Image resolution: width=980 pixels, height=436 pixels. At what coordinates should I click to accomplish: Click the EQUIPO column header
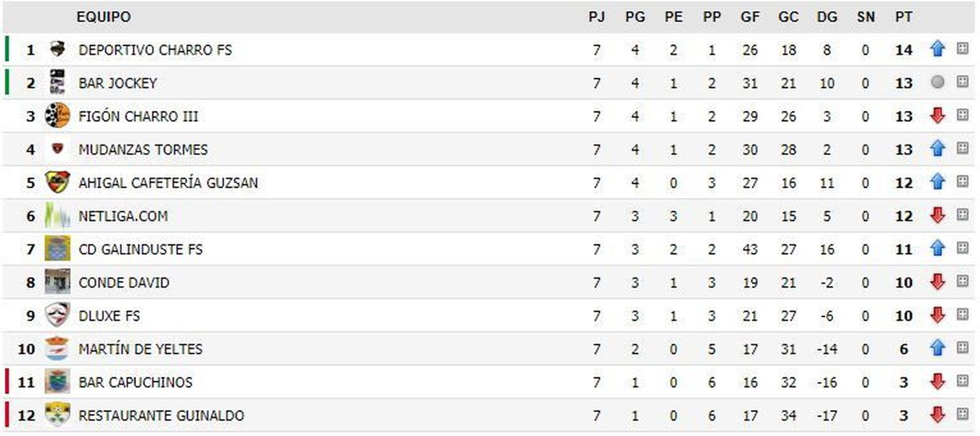pos(104,17)
